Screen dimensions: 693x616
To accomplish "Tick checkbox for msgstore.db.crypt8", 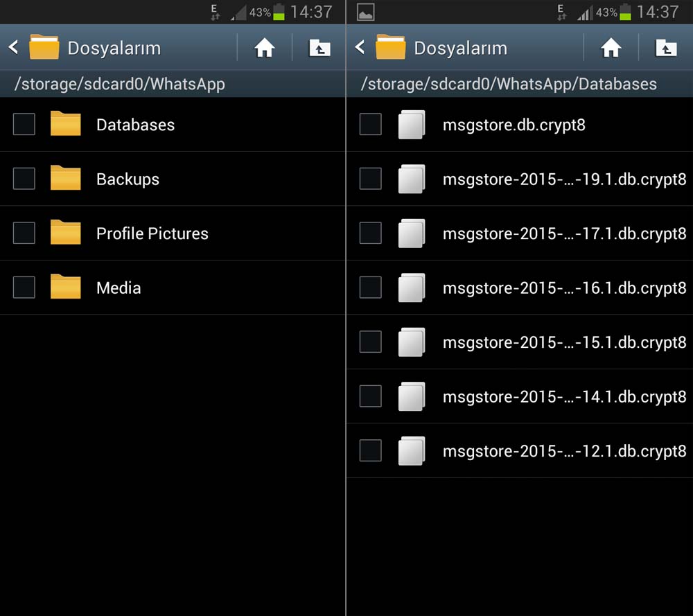I will point(371,125).
